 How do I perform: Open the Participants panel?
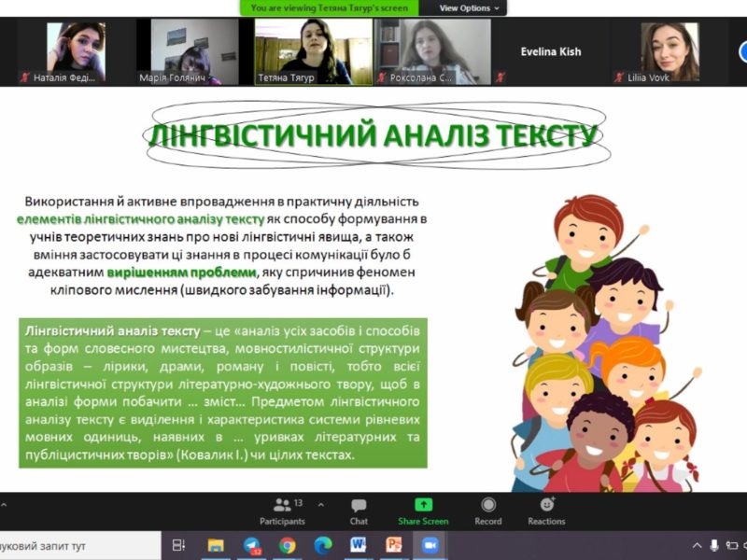(x=282, y=511)
